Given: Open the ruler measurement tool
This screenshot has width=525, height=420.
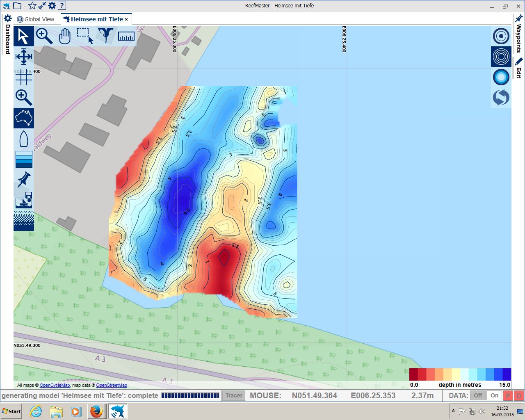Looking at the screenshot, I should pos(126,37).
